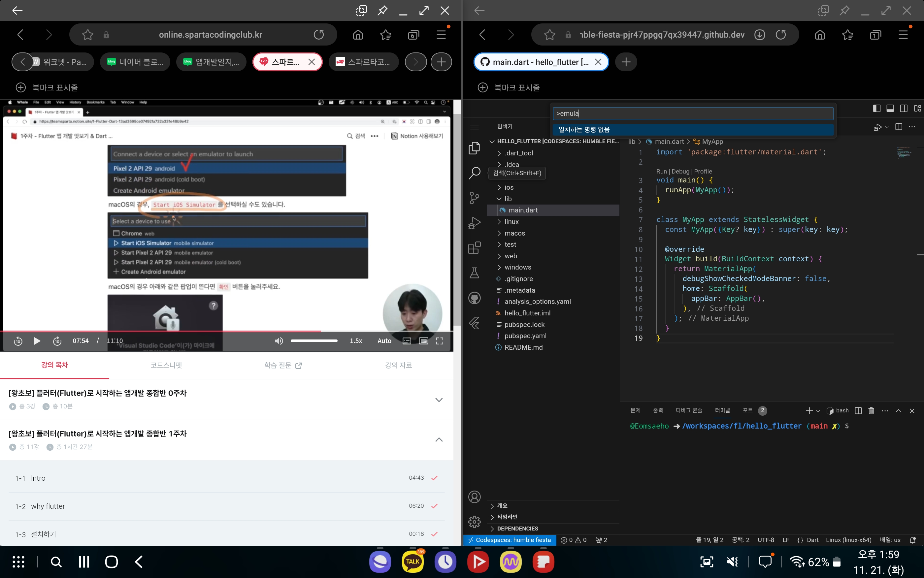
Task: Toggle the primary sidebar in VS Code
Action: point(876,109)
